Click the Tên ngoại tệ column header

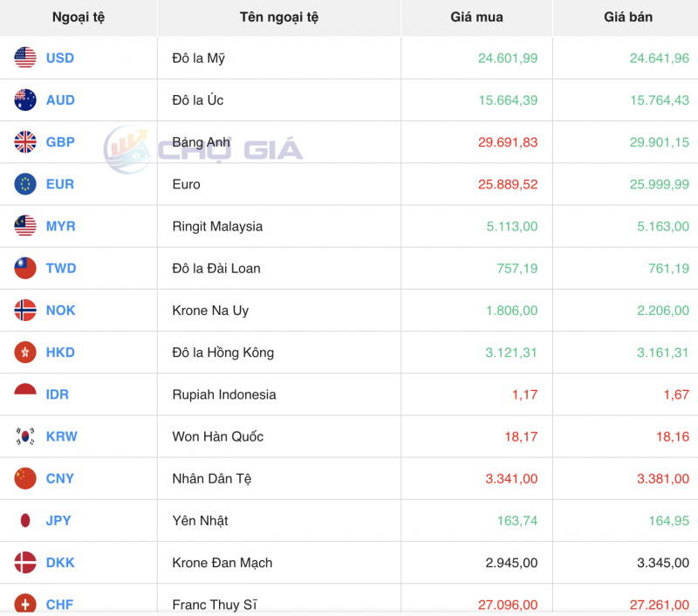click(x=278, y=17)
